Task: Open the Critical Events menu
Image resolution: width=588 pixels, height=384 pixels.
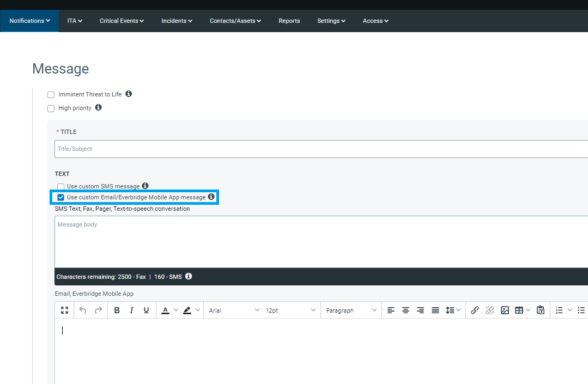Action: pos(122,21)
